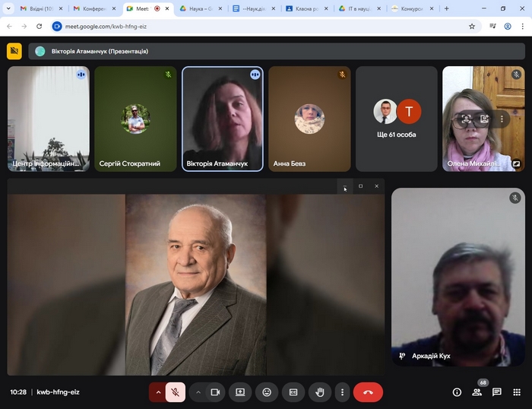Expand video settings arrow beside the camera
This screenshot has width=532, height=409.
pos(198,392)
